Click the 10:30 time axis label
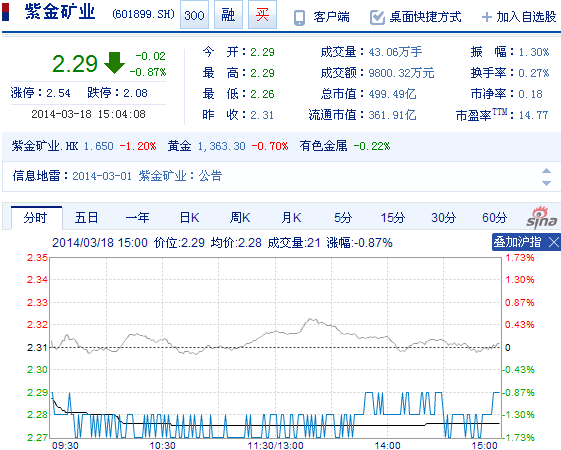 point(162,445)
